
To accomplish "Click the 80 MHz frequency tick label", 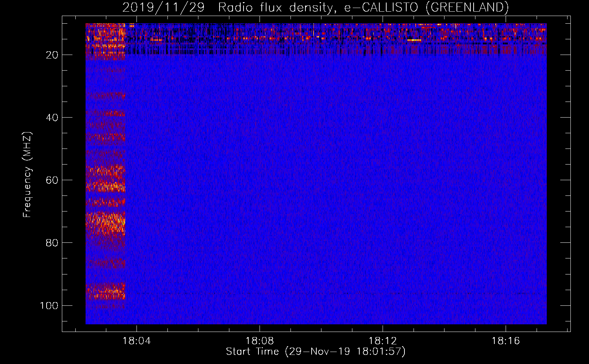I will [52, 243].
